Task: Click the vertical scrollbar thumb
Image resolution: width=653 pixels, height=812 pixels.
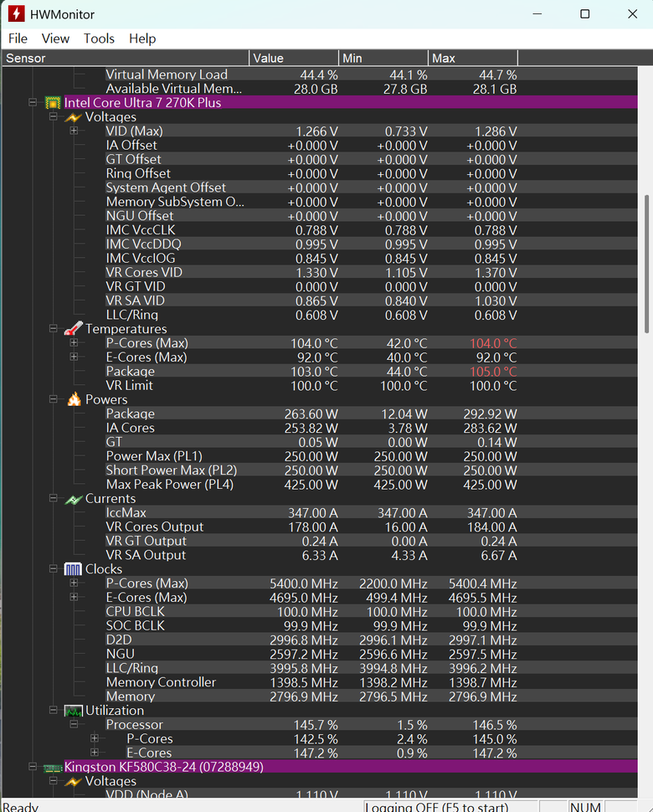Action: pos(646,264)
